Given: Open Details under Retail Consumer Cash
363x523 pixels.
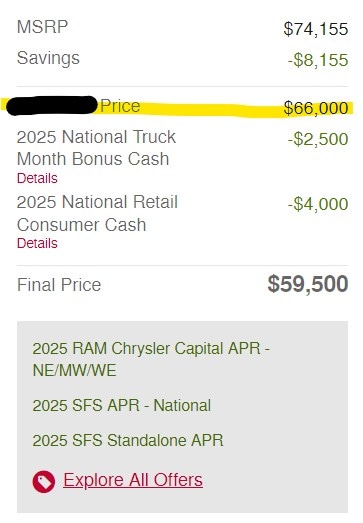Looking at the screenshot, I should click(37, 243).
